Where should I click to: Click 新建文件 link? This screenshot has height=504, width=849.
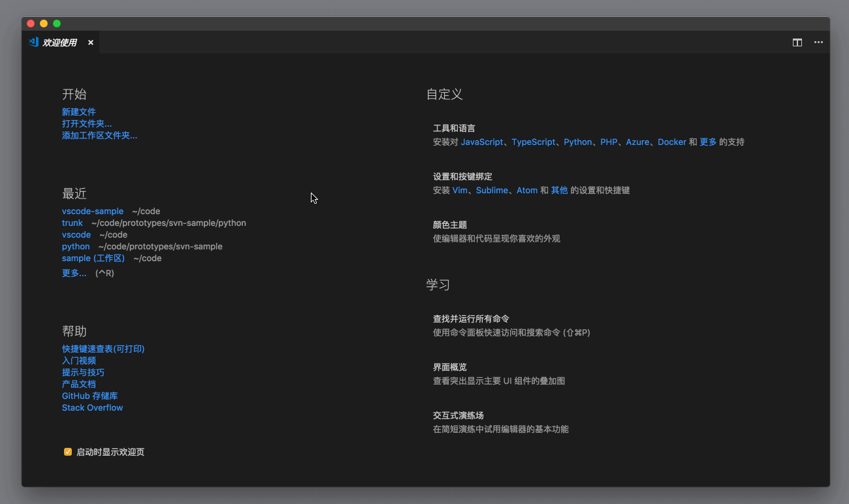[x=79, y=112]
